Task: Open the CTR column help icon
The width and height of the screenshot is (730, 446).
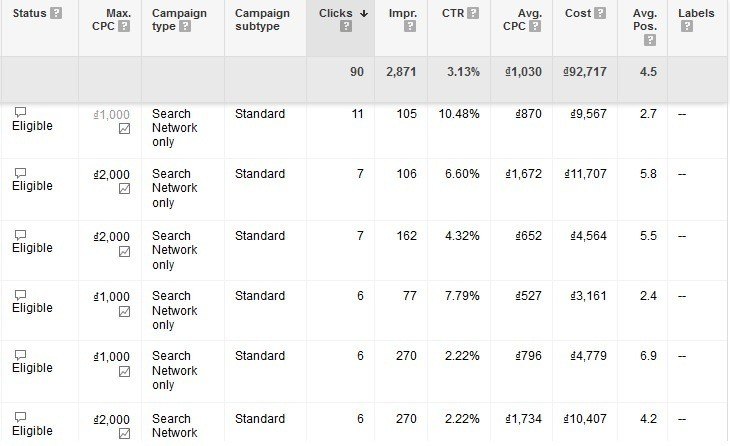Action: click(x=473, y=13)
